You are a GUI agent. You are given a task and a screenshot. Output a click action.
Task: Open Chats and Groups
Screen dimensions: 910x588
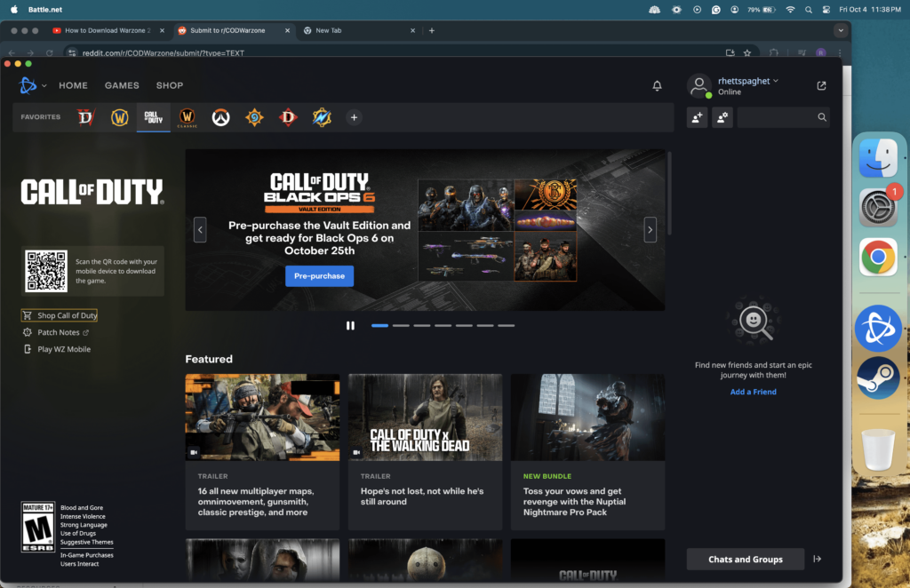[746, 559]
